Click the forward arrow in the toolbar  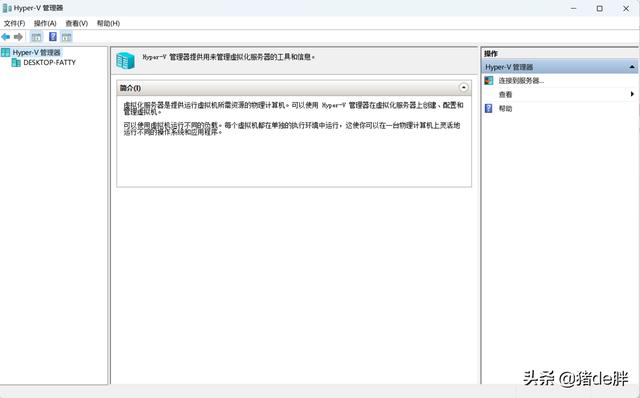(18, 37)
